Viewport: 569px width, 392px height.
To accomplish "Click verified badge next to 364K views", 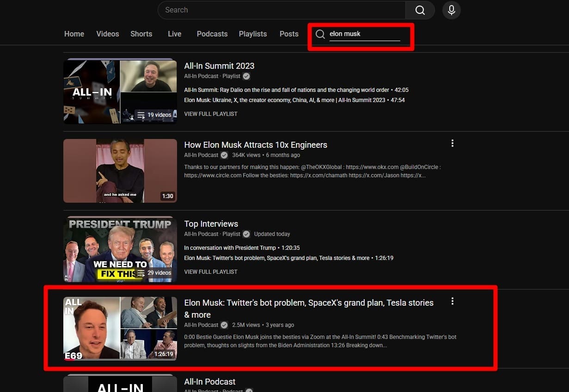I will click(224, 155).
